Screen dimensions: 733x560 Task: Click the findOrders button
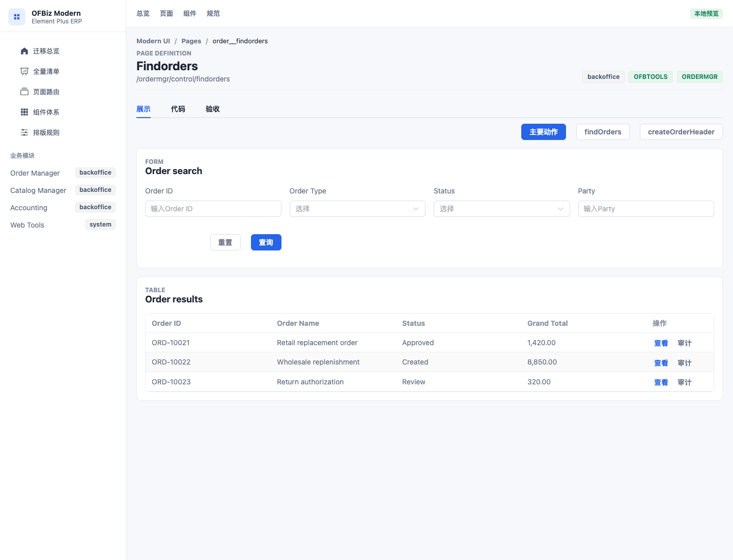coord(603,132)
